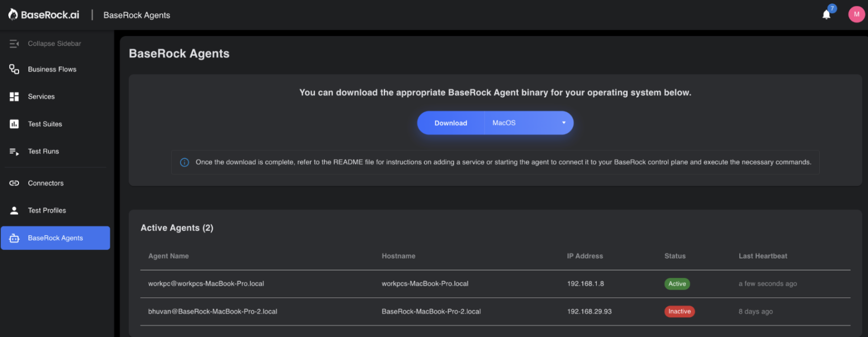The width and height of the screenshot is (868, 337).
Task: Open the notifications bell icon
Action: [x=826, y=15]
